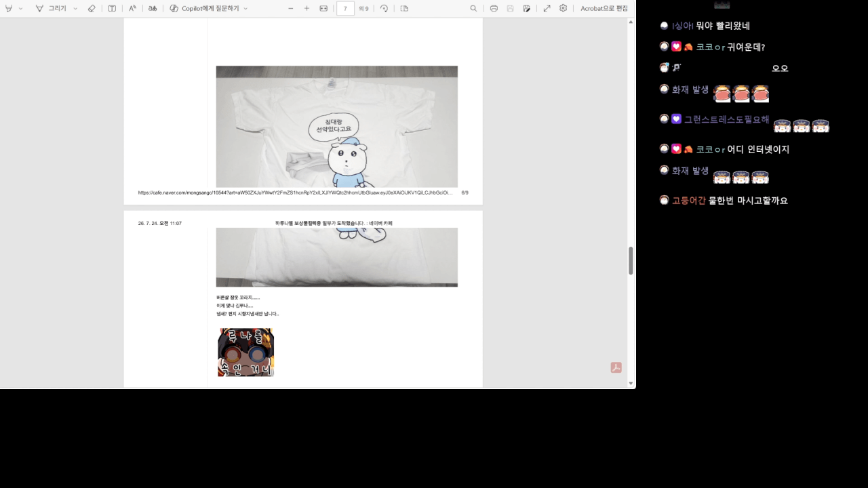Toggle fit to width view

323,8
